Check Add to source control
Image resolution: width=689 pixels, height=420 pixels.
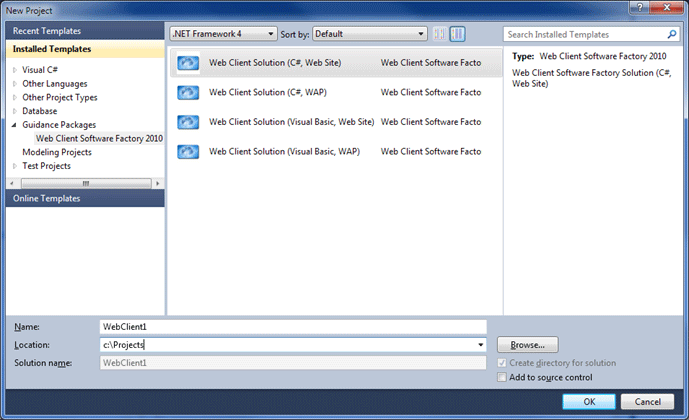(501, 377)
